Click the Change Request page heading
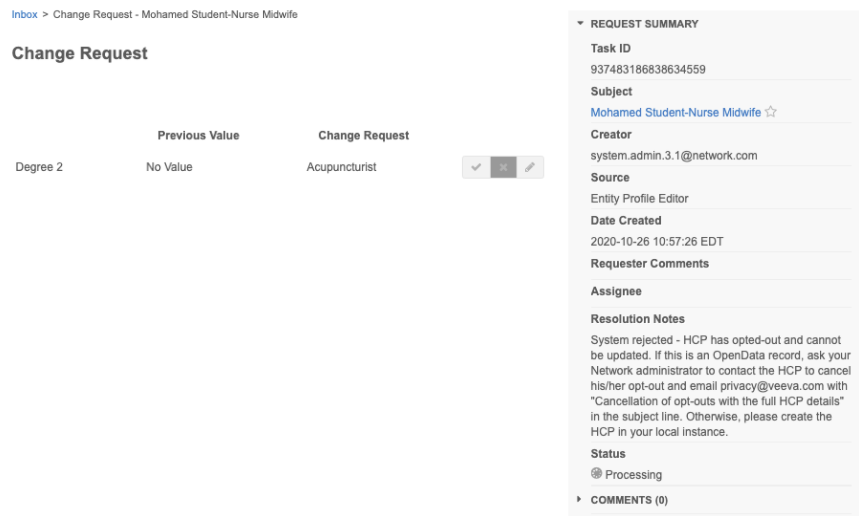This screenshot has width=859, height=516. pos(80,55)
